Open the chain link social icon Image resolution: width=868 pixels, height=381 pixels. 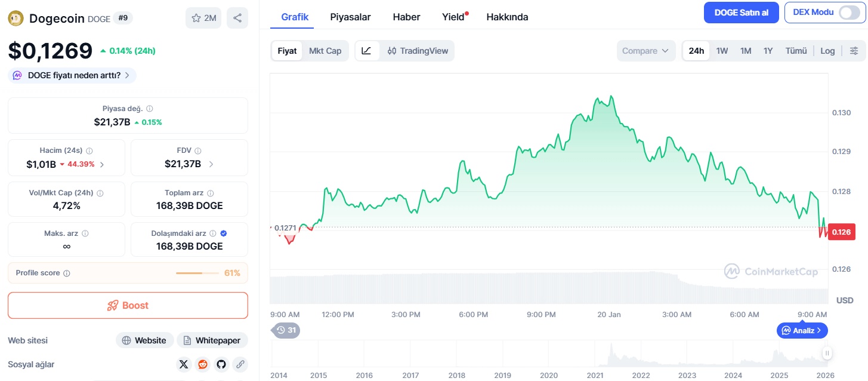(240, 364)
